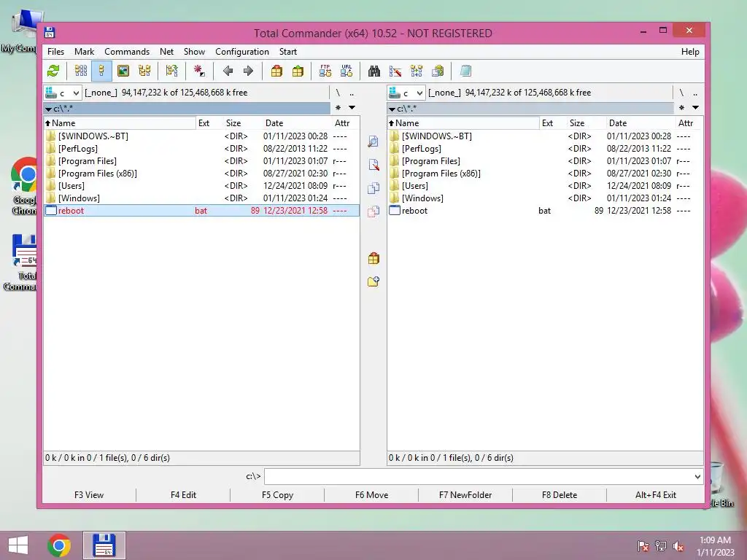Enable thumbnail view picture icon
Image resolution: width=747 pixels, height=560 pixels.
123,71
